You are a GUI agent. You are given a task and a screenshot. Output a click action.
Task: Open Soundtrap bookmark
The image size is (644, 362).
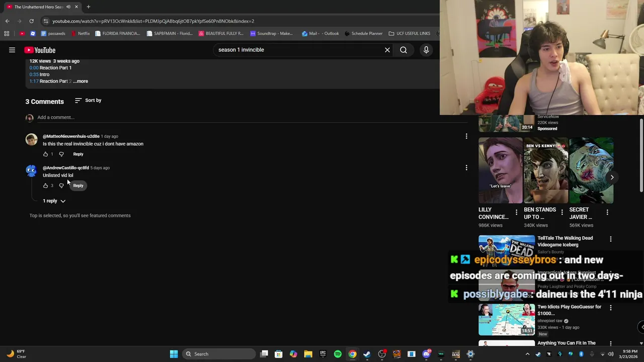point(272,33)
